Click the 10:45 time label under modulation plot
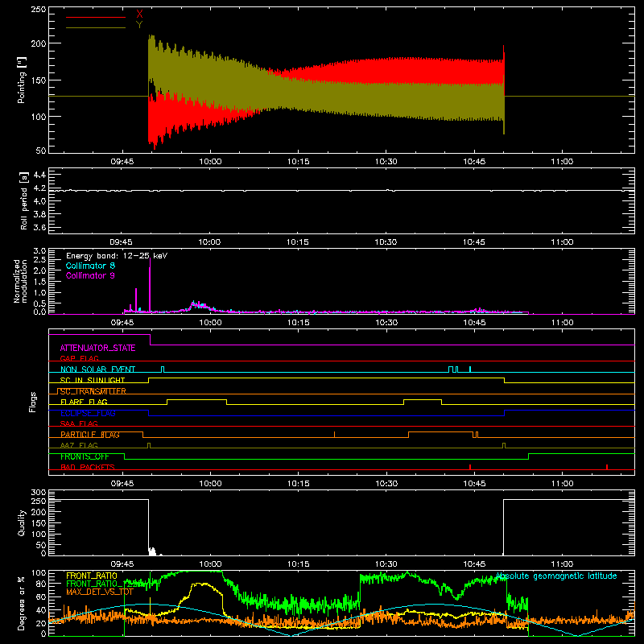The image size is (644, 644). click(x=474, y=323)
